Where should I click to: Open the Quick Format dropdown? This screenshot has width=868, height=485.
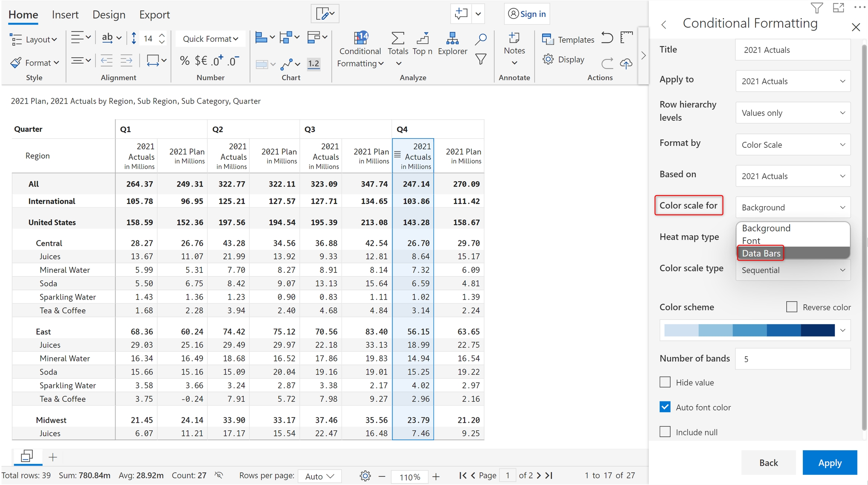210,39
